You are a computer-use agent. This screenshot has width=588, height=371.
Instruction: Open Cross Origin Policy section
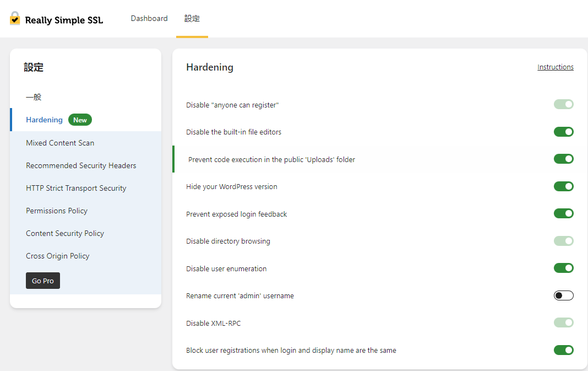(x=58, y=256)
